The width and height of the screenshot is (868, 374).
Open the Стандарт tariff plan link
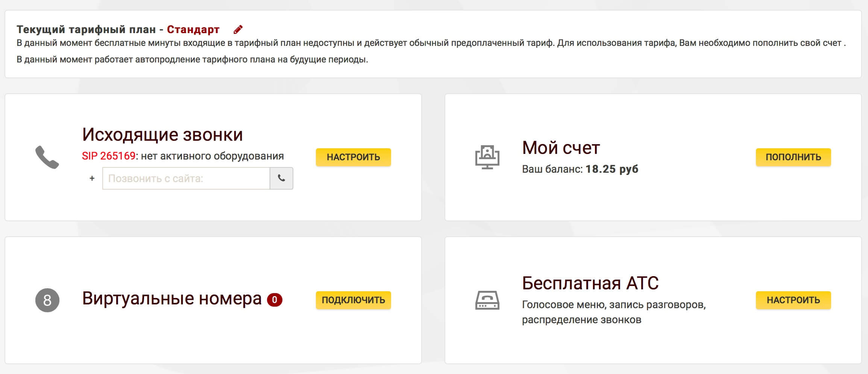pyautogui.click(x=193, y=29)
